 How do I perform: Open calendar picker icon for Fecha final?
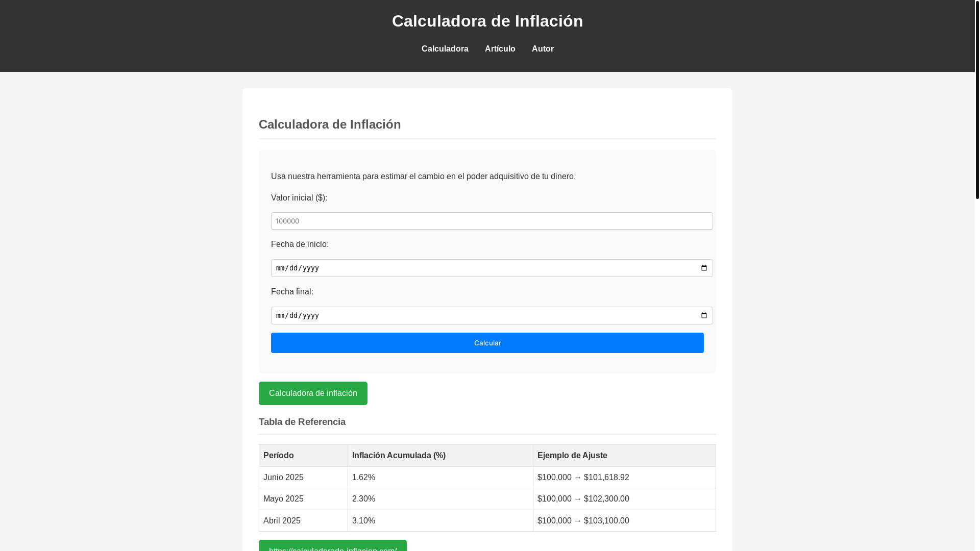(704, 316)
